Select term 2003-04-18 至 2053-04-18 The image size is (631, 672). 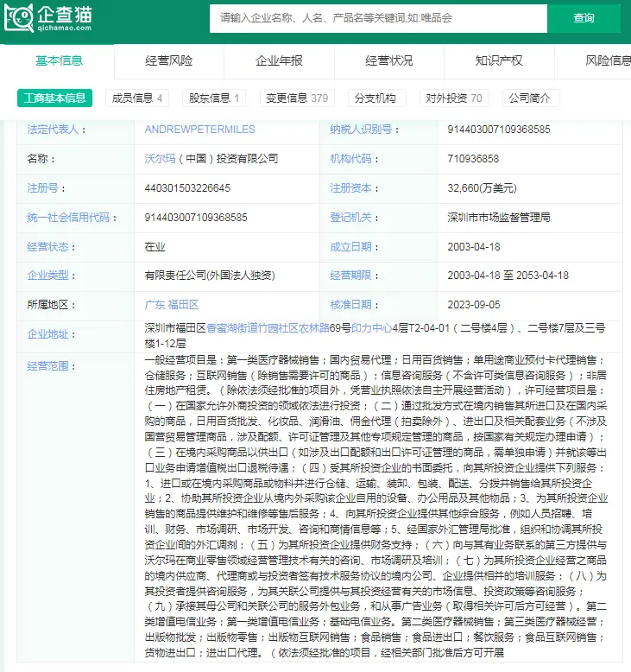[x=508, y=276]
